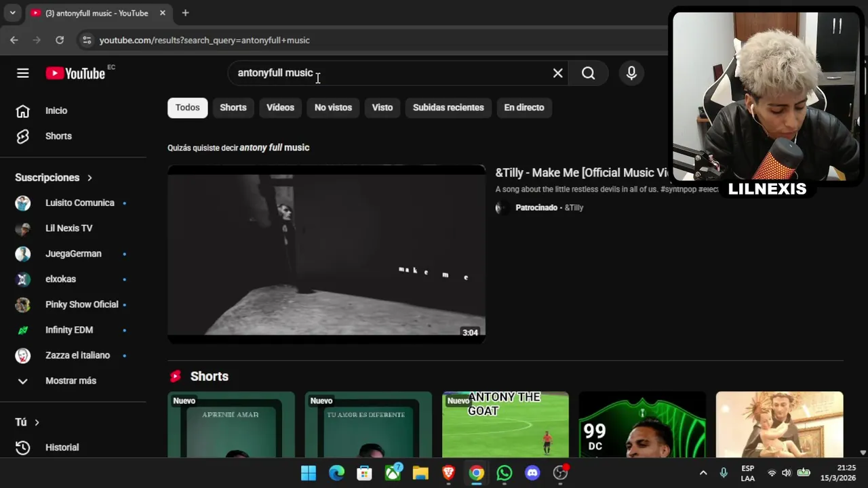
Task: Play the &Tilly Make Me video thumbnail
Action: click(326, 254)
